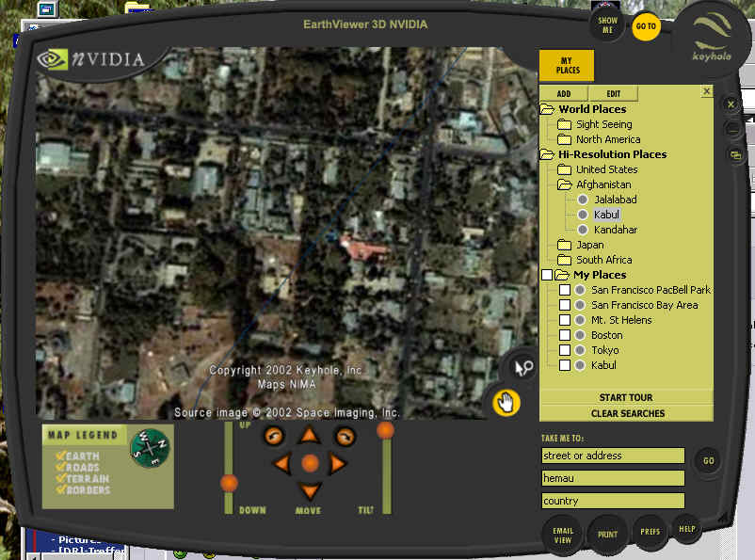Click CLEAR SEARCHES
The image size is (755, 560).
pyautogui.click(x=626, y=413)
